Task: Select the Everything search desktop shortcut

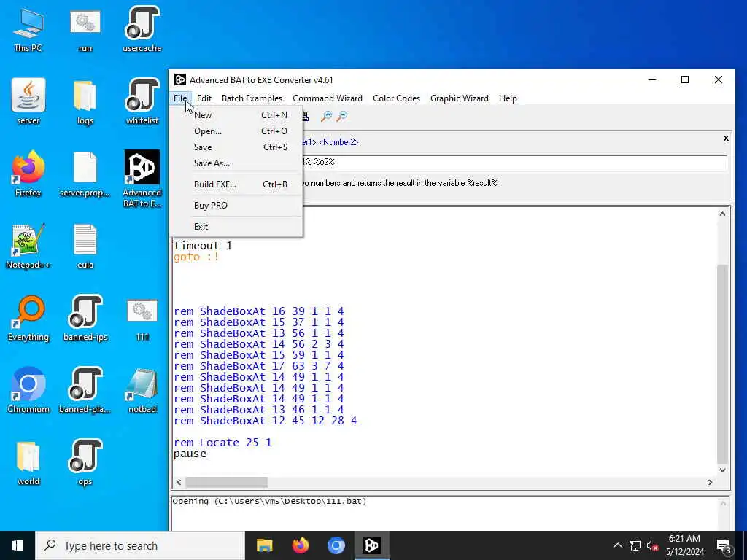Action: (28, 318)
